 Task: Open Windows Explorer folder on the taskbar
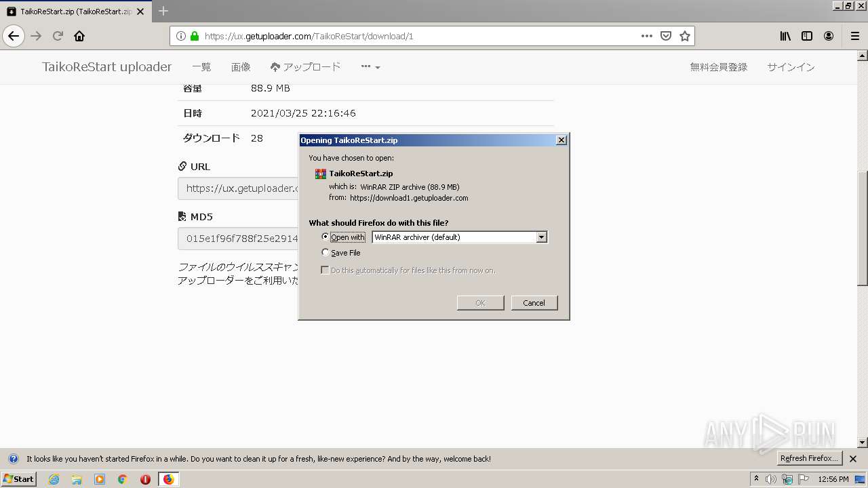click(x=77, y=479)
